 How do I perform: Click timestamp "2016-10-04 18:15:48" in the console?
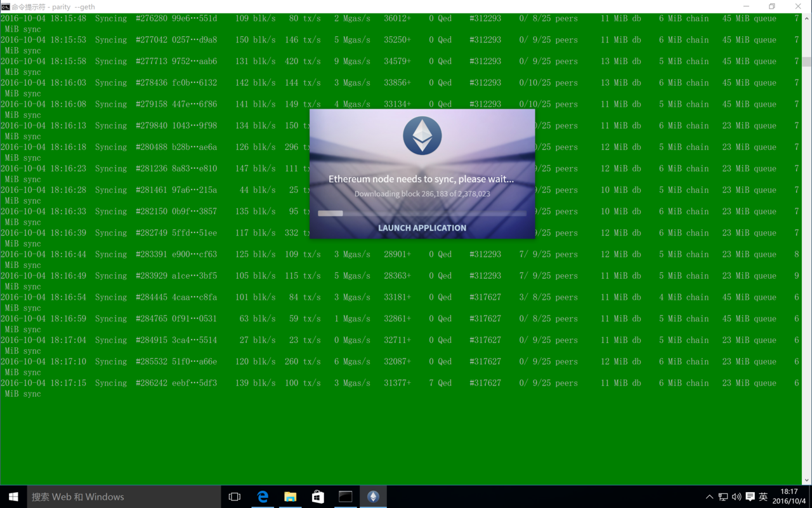(43, 18)
